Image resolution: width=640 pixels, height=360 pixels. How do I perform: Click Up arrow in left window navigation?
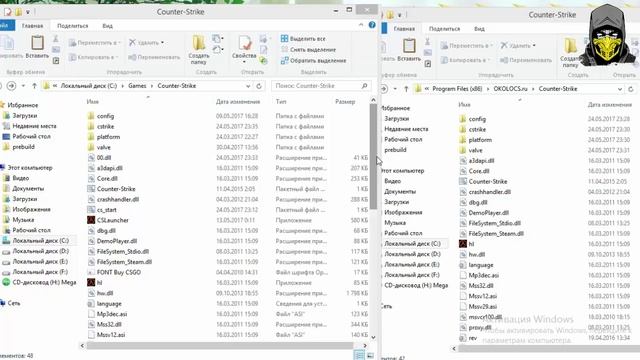34,86
